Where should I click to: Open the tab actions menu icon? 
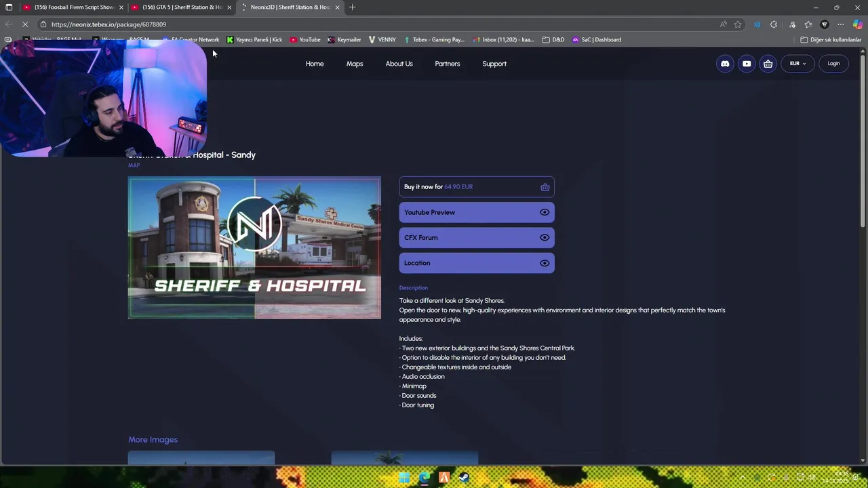(x=9, y=7)
